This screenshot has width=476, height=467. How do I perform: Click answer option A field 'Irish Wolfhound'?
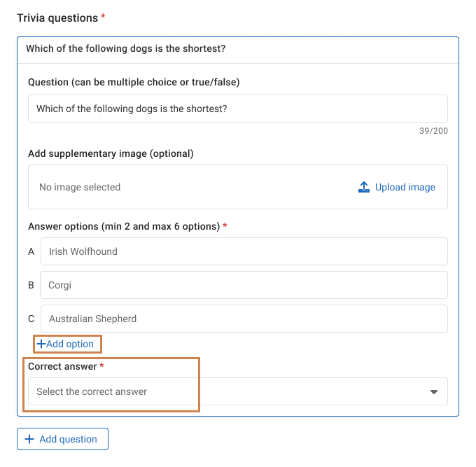[x=244, y=251]
